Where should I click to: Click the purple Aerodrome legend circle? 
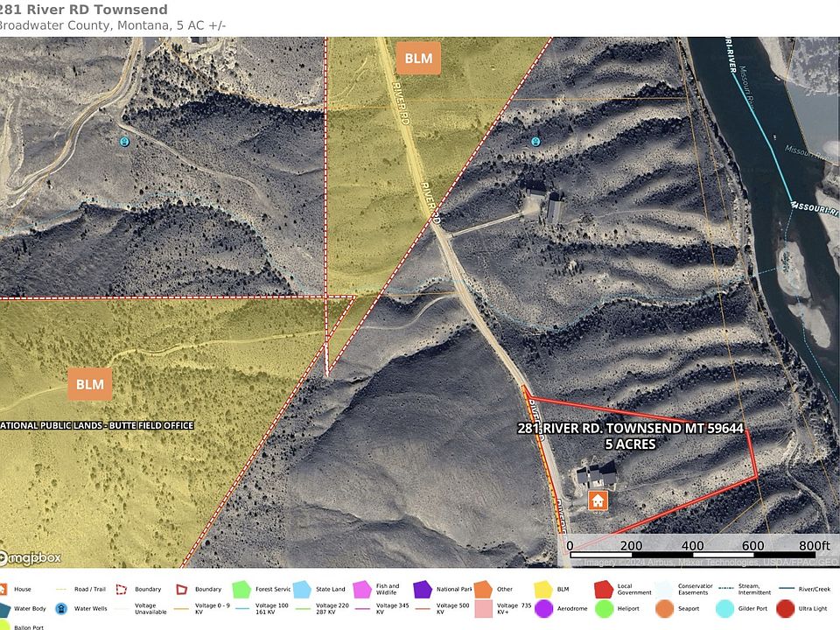click(x=543, y=609)
